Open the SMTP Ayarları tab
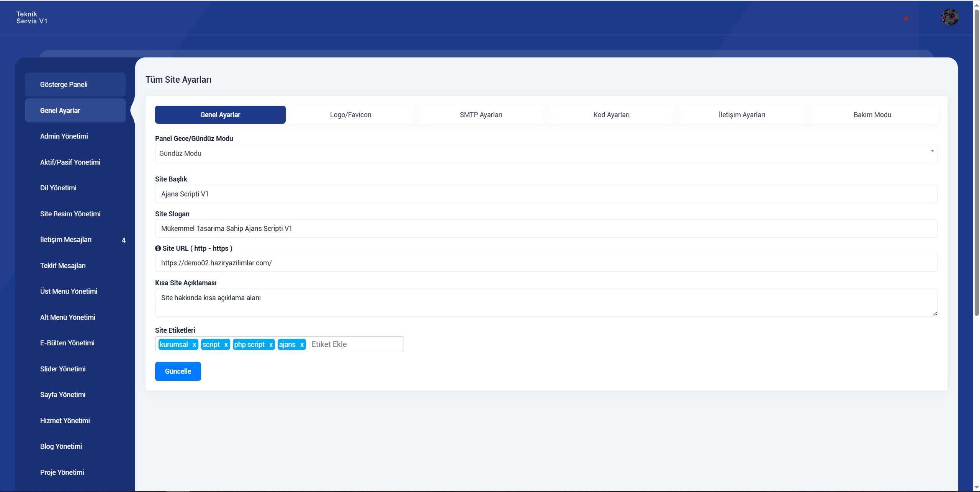Viewport: 980px width, 492px height. (481, 115)
